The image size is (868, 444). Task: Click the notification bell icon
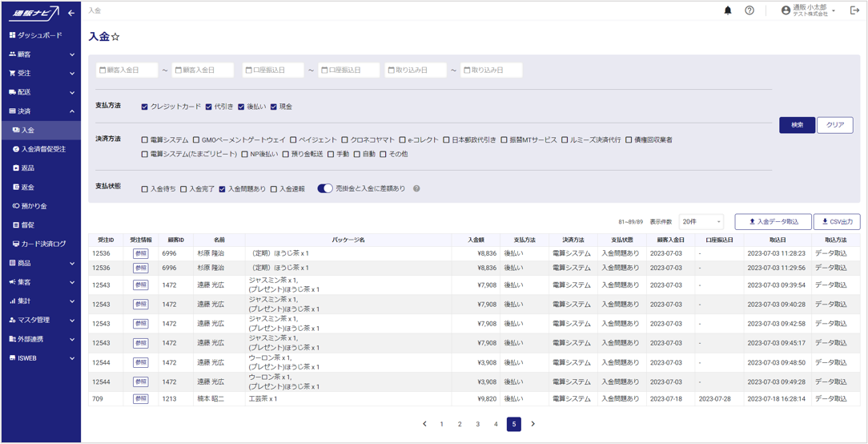pyautogui.click(x=728, y=10)
